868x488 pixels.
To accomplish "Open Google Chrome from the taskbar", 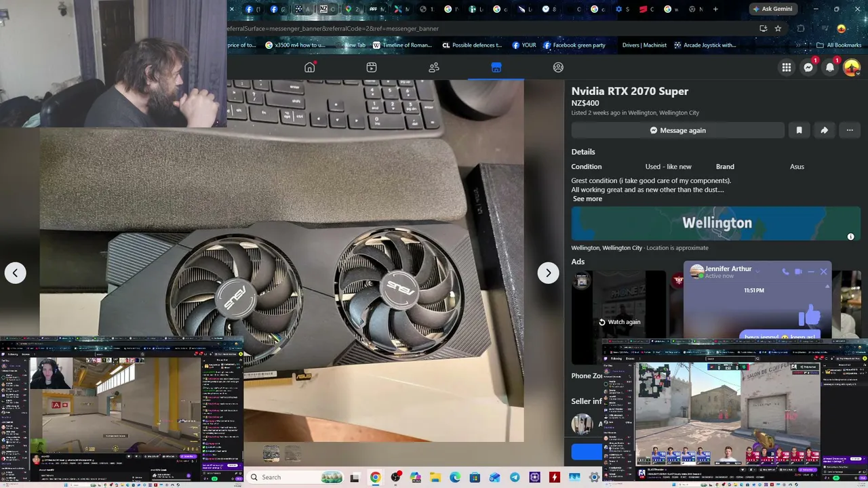I will [x=375, y=478].
